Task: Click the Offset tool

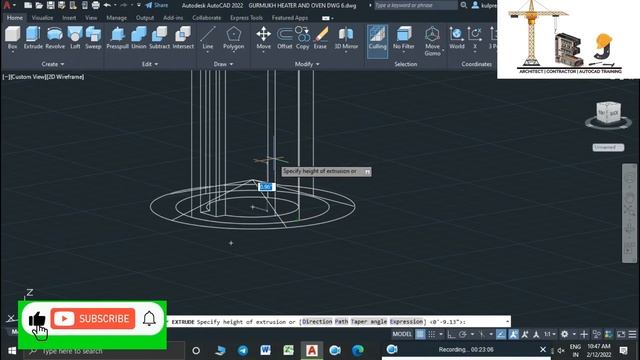Action: pos(284,37)
